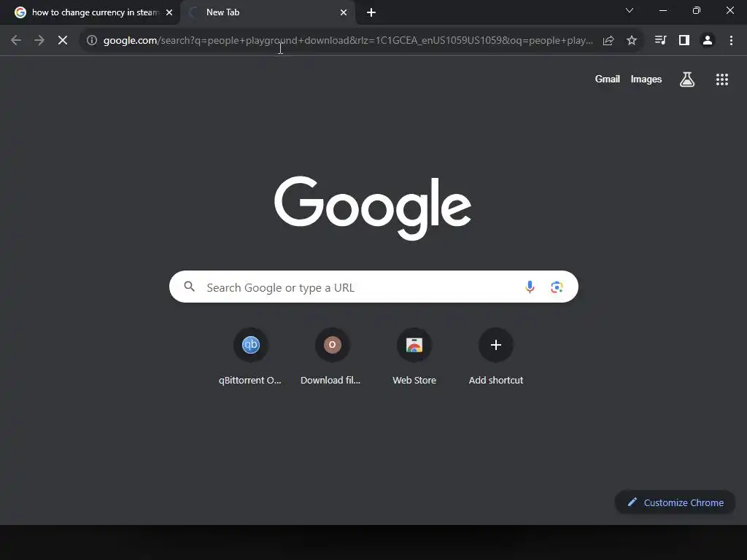The height and width of the screenshot is (560, 747).
Task: Open Chrome three-dot menu
Action: (x=731, y=41)
